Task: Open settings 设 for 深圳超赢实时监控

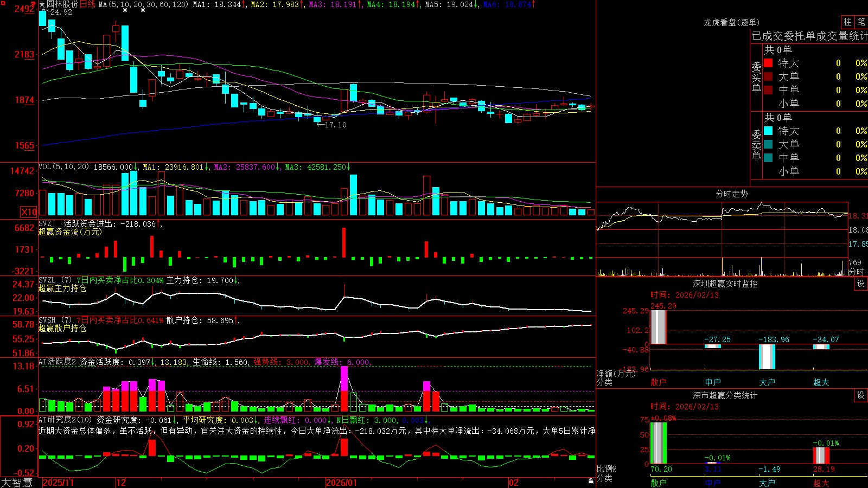Action: pos(861,284)
